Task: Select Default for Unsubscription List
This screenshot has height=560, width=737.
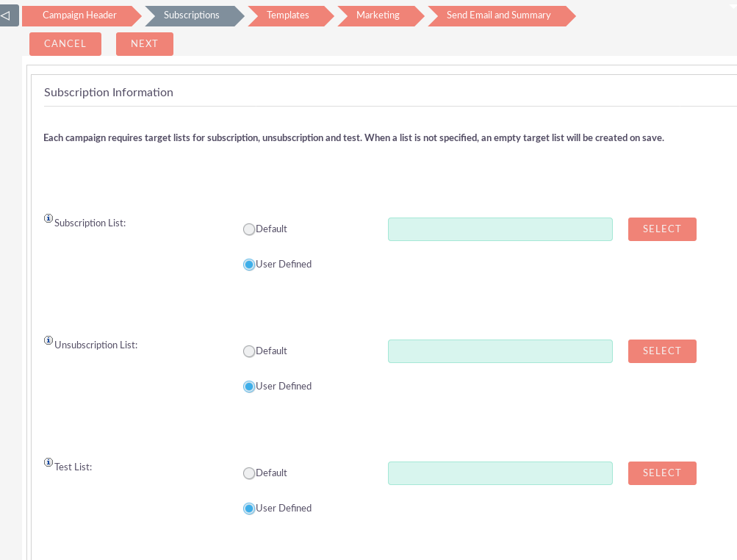Action: (x=249, y=351)
